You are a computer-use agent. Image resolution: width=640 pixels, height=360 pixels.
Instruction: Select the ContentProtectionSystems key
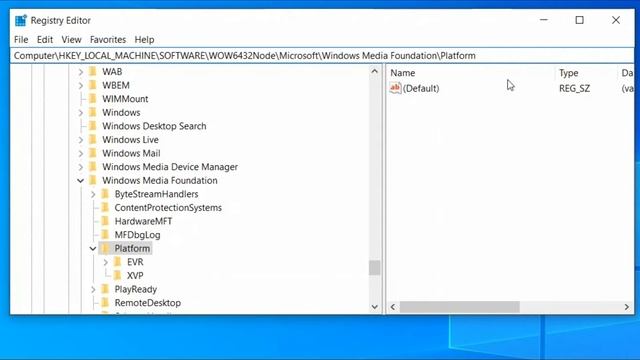[168, 208]
